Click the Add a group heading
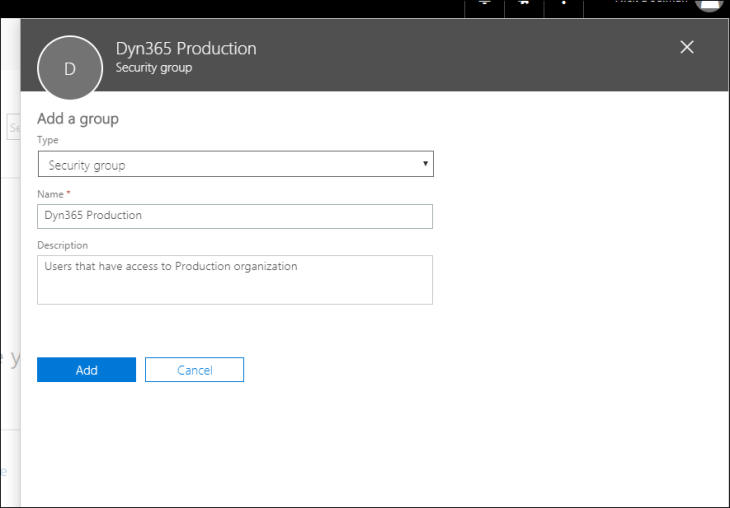Image resolution: width=730 pixels, height=508 pixels. [78, 119]
